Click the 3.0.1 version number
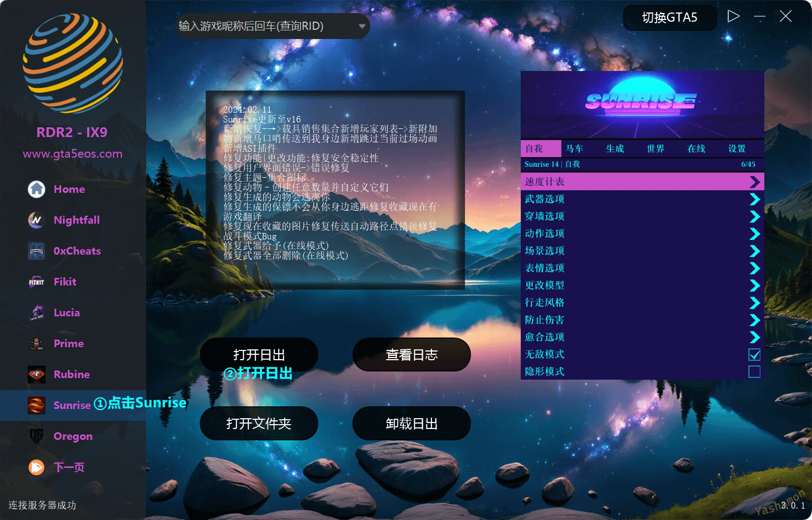The height and width of the screenshot is (520, 812). coord(793,505)
